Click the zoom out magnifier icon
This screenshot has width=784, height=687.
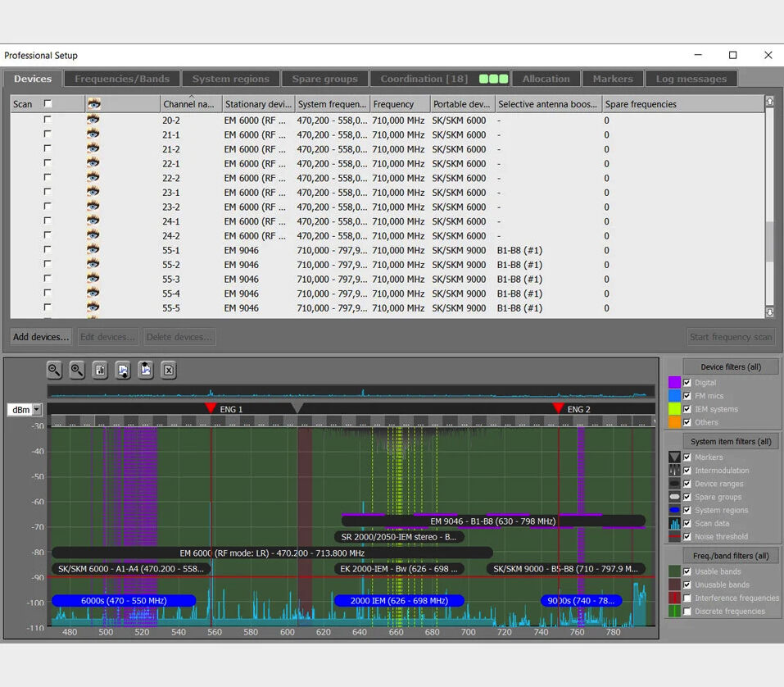click(x=54, y=370)
